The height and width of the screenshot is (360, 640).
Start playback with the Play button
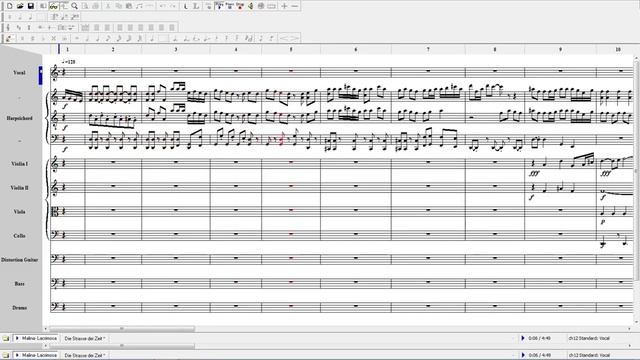[x=219, y=6]
